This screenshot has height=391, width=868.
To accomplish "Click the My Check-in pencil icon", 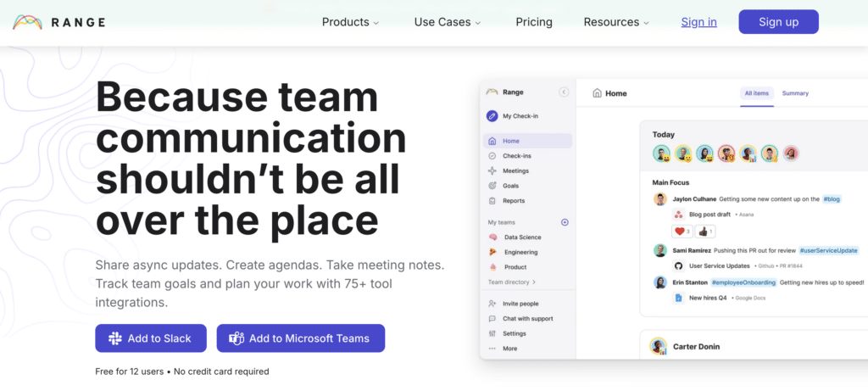I will 492,116.
